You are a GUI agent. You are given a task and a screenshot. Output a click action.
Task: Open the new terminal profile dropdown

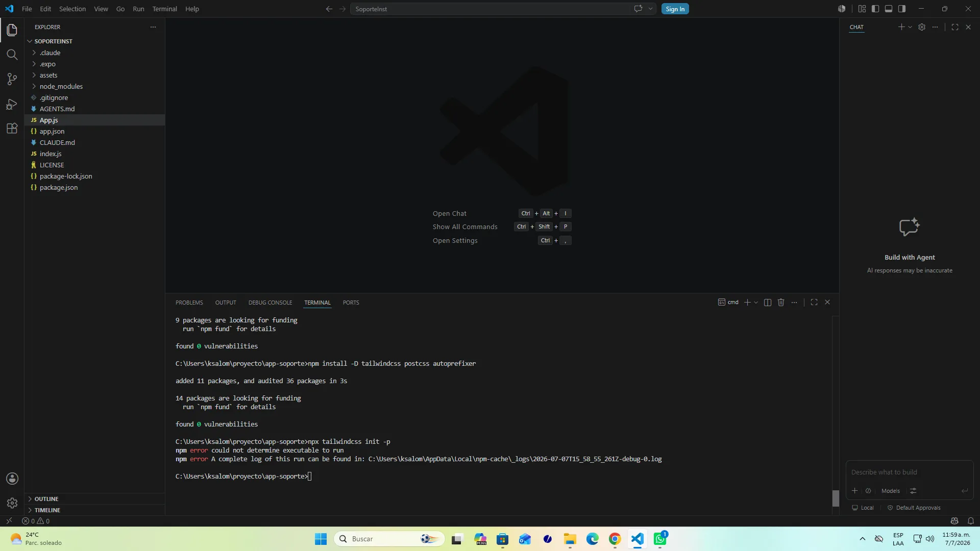tap(756, 303)
